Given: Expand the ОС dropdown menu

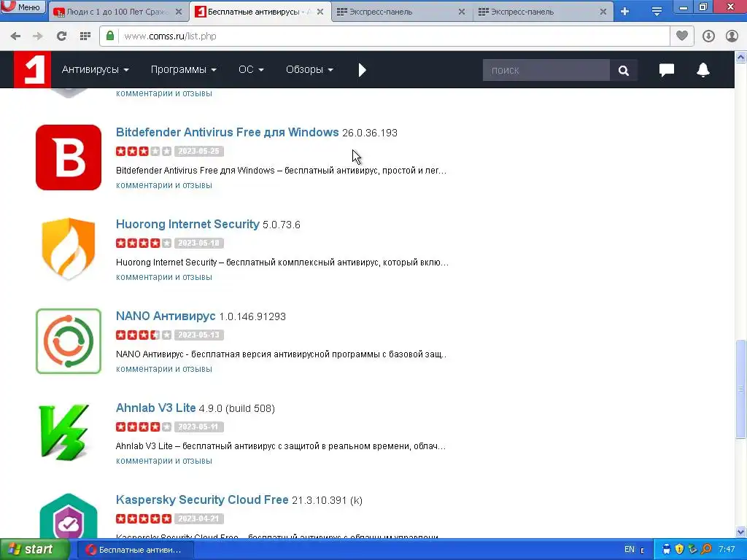Looking at the screenshot, I should click(251, 69).
